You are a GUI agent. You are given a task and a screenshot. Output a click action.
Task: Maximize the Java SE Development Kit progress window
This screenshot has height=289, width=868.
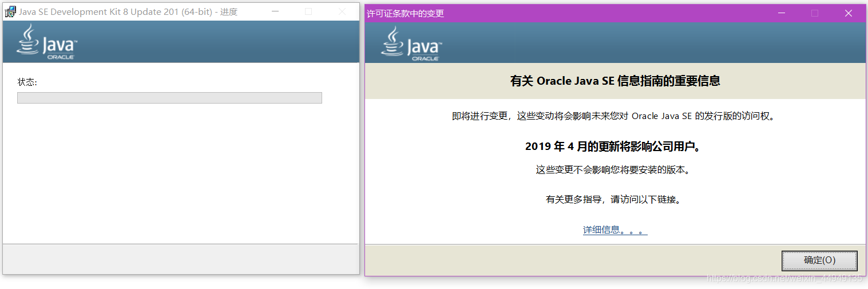[x=308, y=11]
